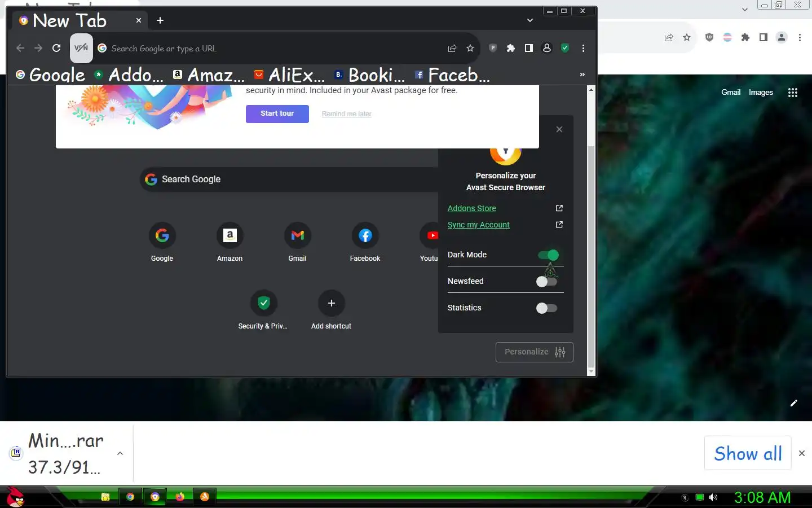Enable the Statistics toggle
Screen dimensions: 812x508
click(546, 308)
